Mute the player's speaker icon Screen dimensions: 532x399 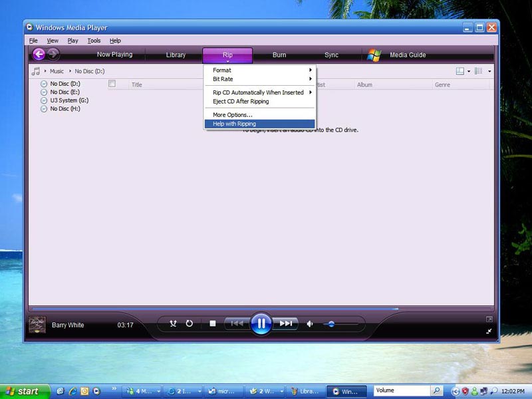pyautogui.click(x=310, y=324)
